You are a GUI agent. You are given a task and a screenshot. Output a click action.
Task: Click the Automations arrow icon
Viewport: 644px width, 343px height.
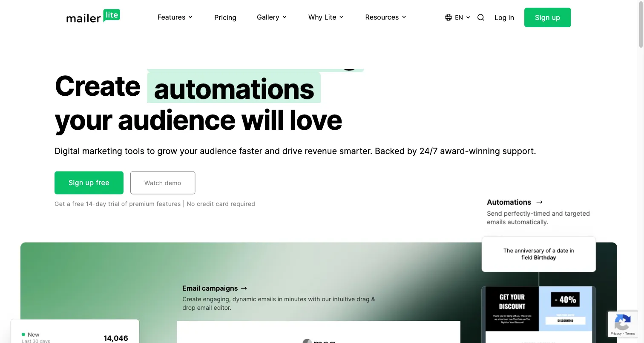[539, 202]
